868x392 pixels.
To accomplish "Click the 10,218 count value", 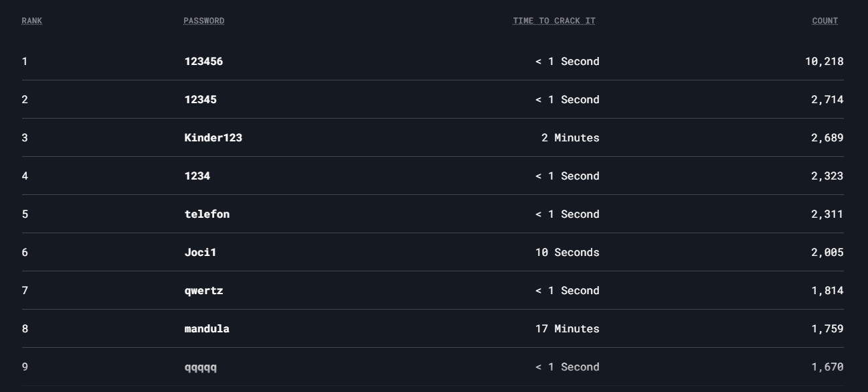I will click(x=824, y=62).
